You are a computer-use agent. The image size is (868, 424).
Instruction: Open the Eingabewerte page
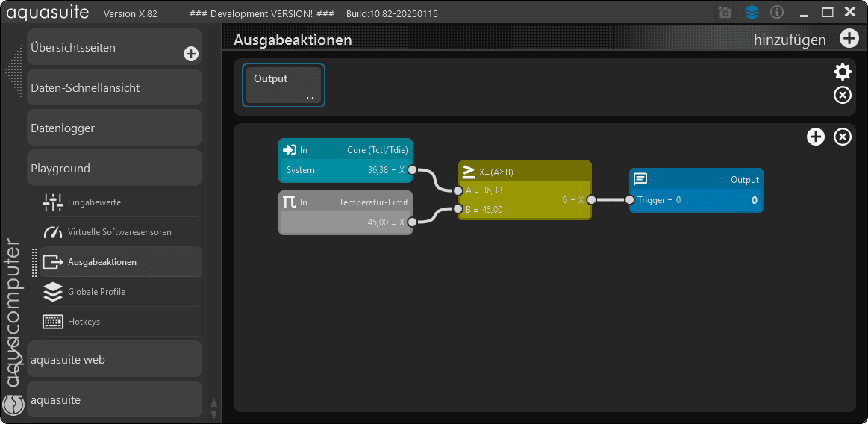point(121,202)
